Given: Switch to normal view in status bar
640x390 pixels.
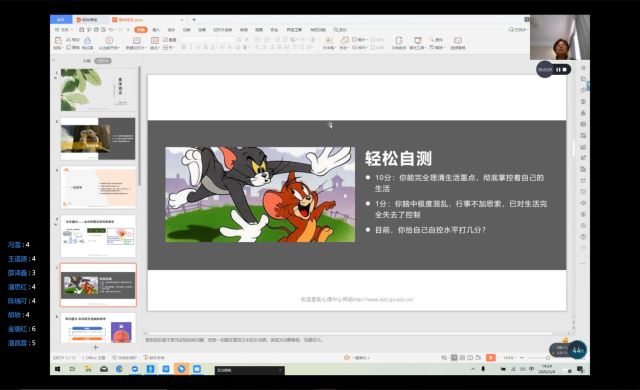Looking at the screenshot, I should point(454,358).
